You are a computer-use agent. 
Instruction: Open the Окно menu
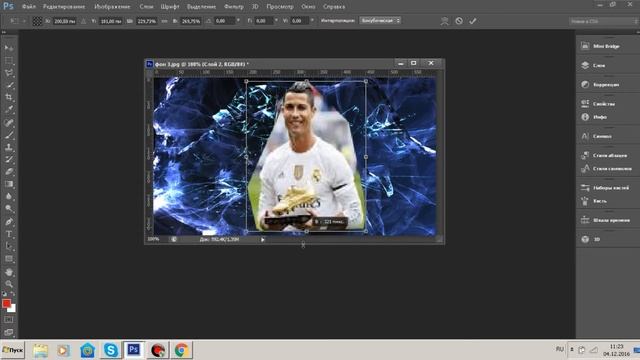pyautogui.click(x=308, y=7)
